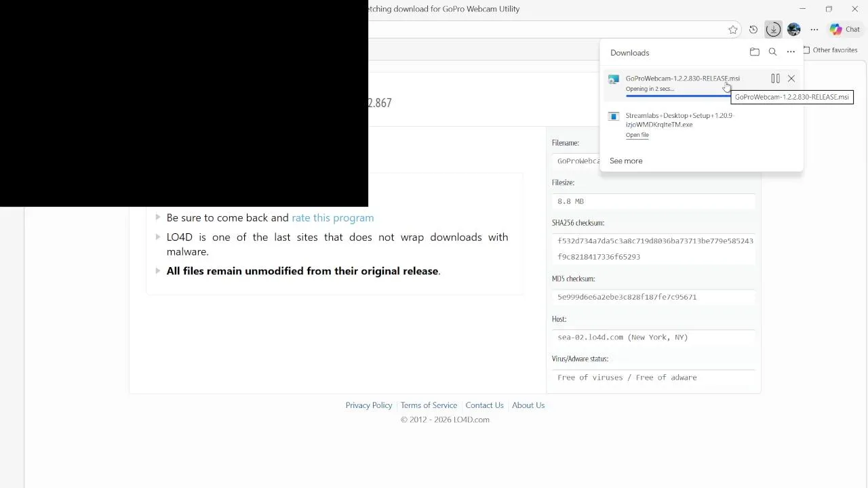The image size is (868, 488).
Task: Click bullet arrow beside 'LO4D is one of'
Action: [158, 237]
